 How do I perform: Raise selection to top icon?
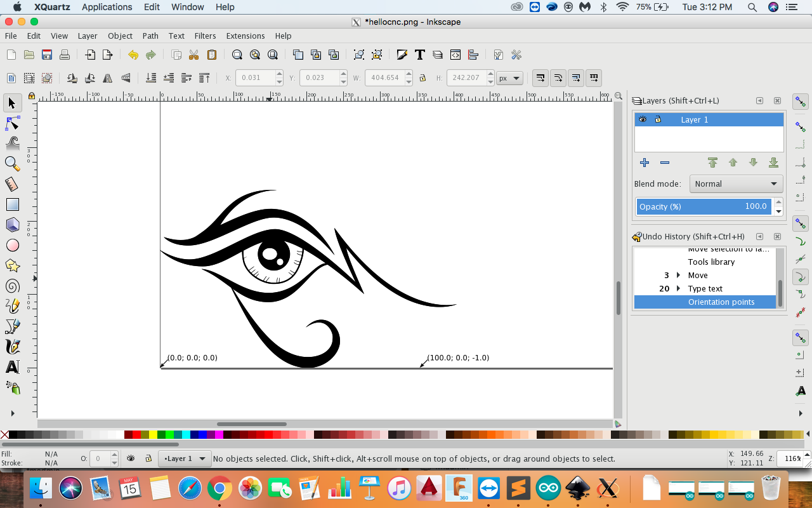(x=204, y=78)
